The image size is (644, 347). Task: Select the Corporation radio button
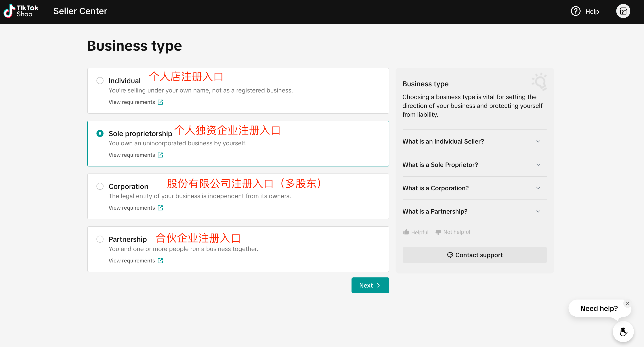(x=100, y=186)
